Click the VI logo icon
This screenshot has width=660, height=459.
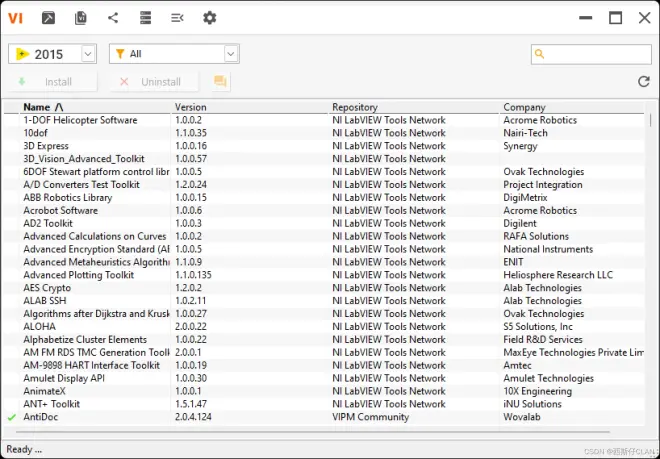pyautogui.click(x=15, y=18)
